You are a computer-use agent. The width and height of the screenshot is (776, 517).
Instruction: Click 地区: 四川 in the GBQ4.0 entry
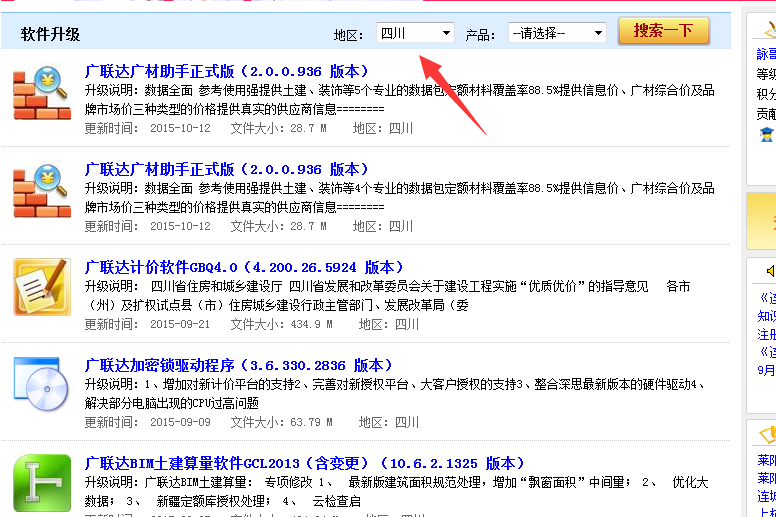tap(388, 324)
